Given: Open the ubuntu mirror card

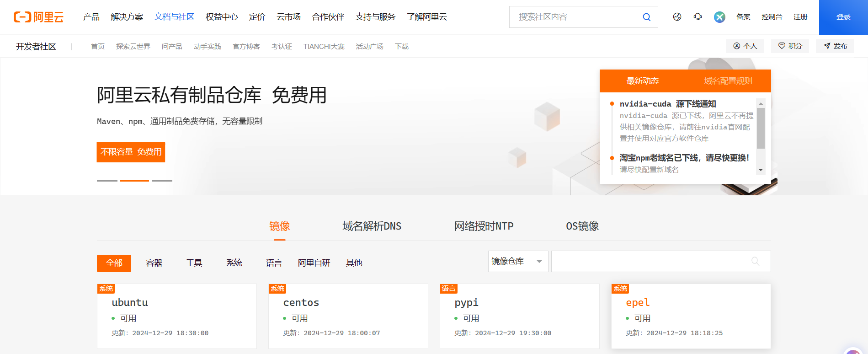Looking at the screenshot, I should tap(177, 316).
